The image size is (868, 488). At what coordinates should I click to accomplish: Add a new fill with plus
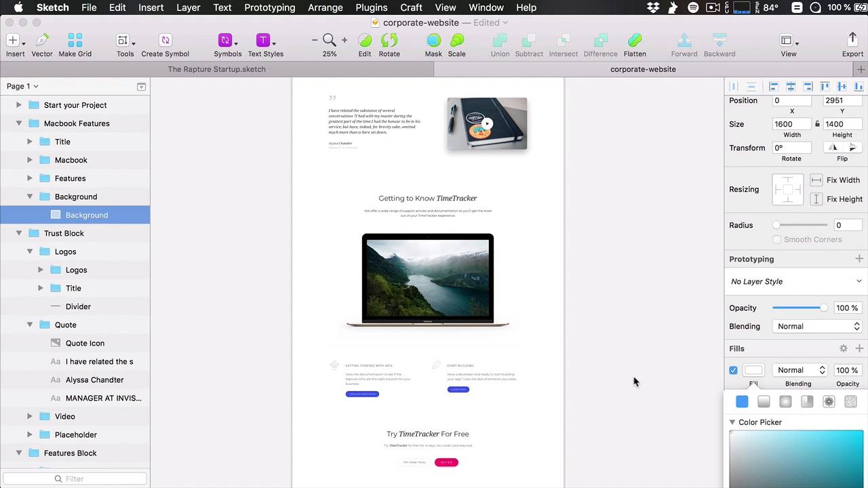coord(859,348)
